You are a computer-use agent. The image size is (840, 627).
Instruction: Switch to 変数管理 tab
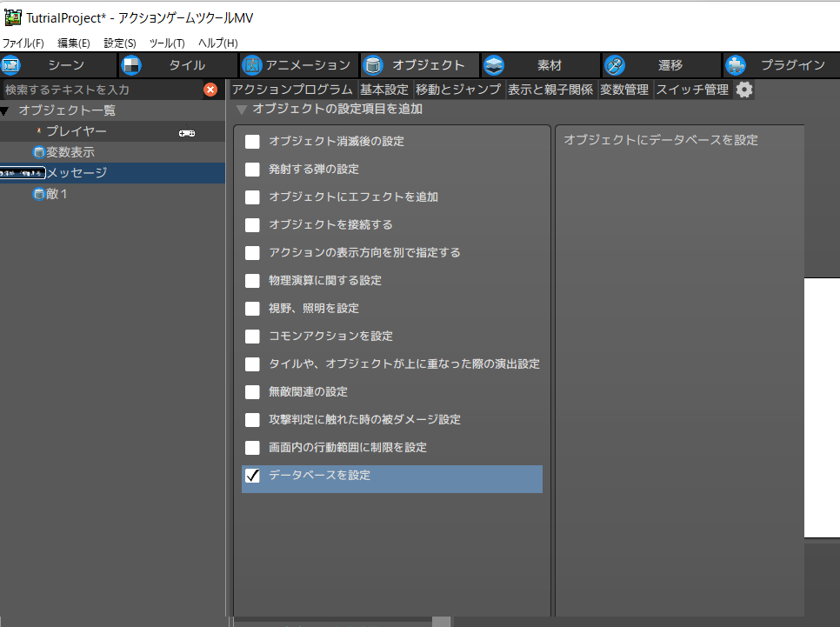[x=624, y=90]
